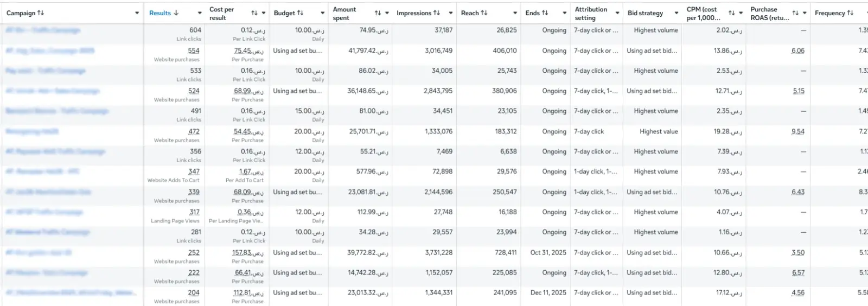
Task: Click the underlined 554 results value
Action: pyautogui.click(x=194, y=50)
